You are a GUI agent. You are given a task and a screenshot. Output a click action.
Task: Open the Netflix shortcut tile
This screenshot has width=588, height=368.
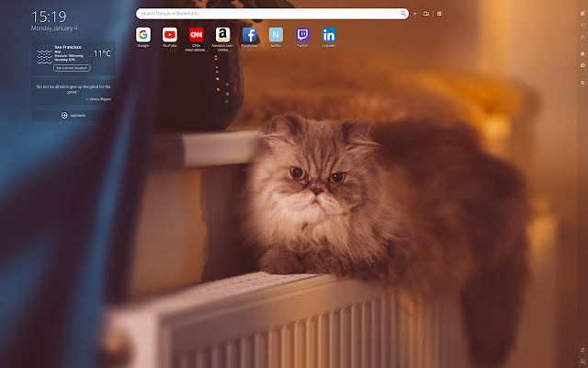click(x=276, y=35)
